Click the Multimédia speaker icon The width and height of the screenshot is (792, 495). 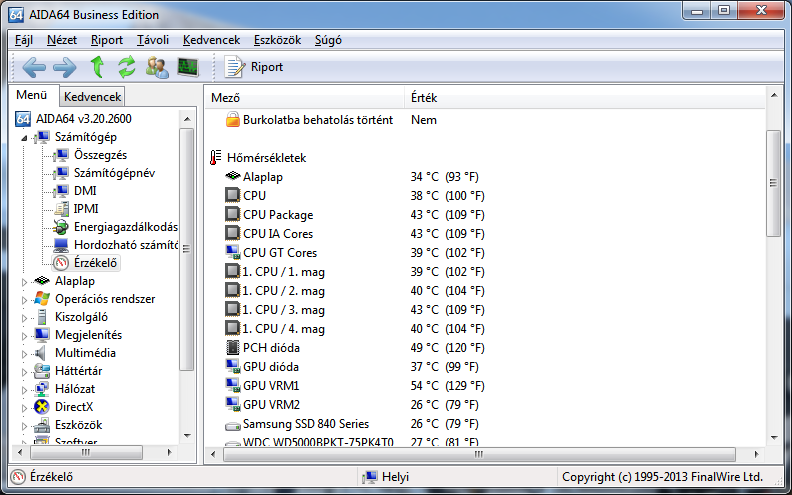point(40,353)
